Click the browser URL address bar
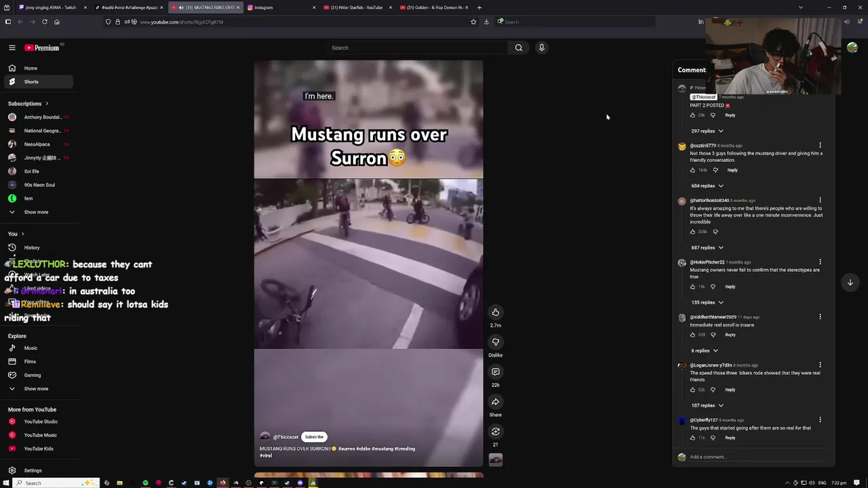 click(x=292, y=22)
